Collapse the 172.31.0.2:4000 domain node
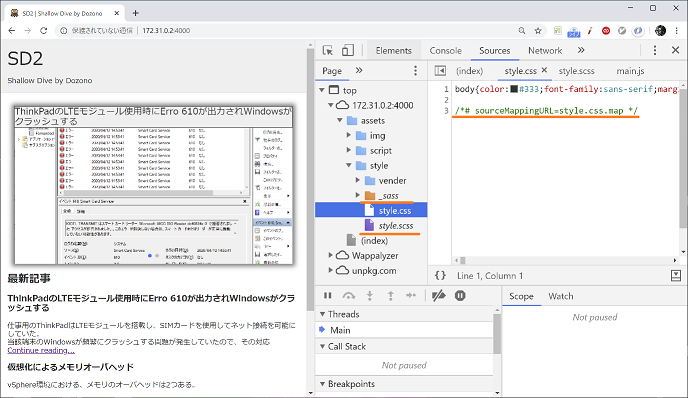 [331, 105]
